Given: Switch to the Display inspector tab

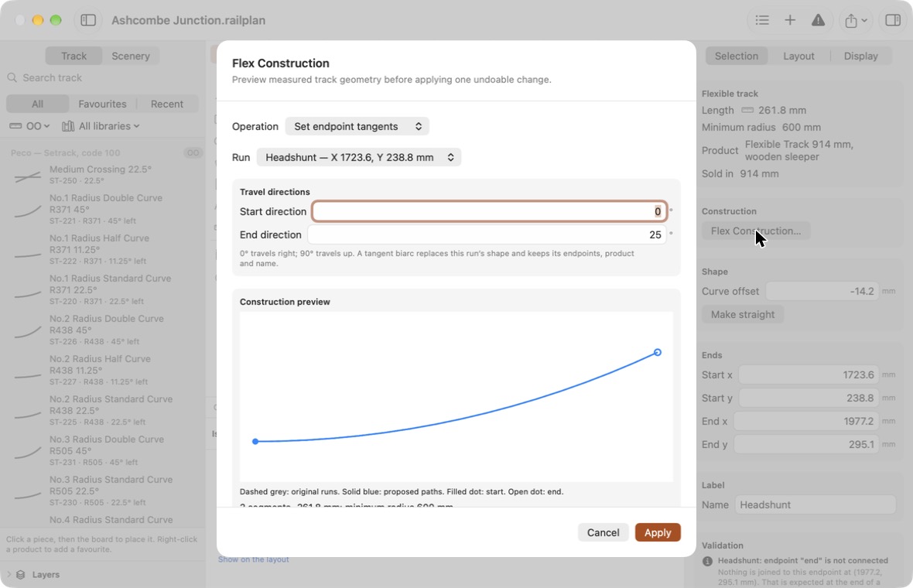Looking at the screenshot, I should (860, 56).
